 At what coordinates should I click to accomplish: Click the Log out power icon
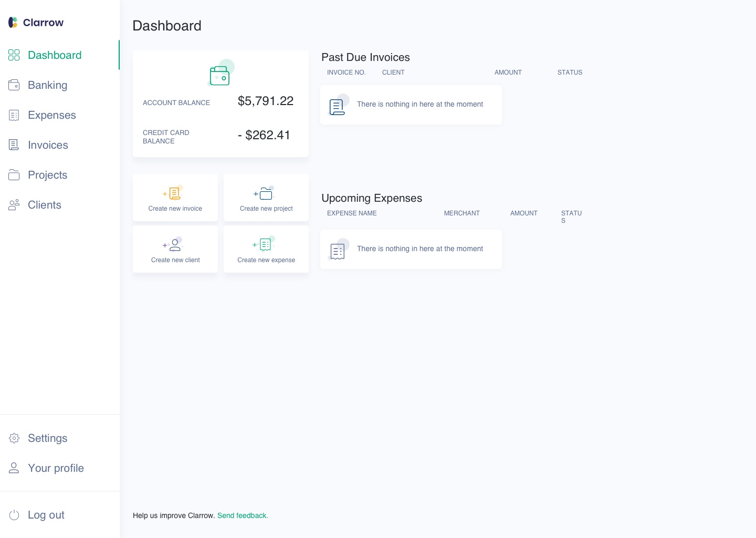[x=14, y=515]
